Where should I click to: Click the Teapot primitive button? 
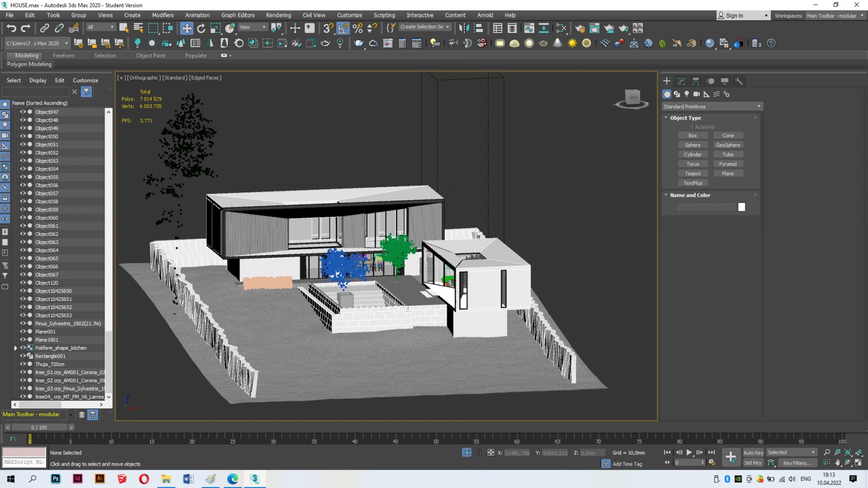(692, 174)
